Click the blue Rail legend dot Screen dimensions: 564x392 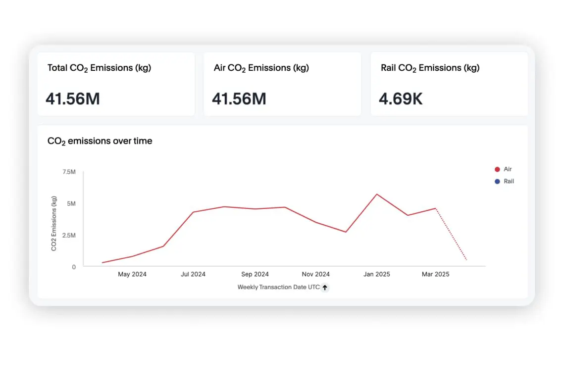(x=497, y=182)
